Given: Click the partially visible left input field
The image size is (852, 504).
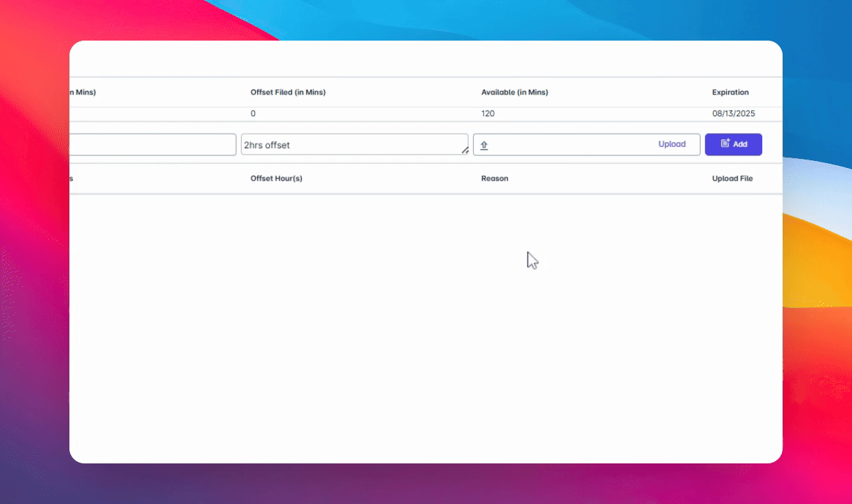Looking at the screenshot, I should point(153,144).
